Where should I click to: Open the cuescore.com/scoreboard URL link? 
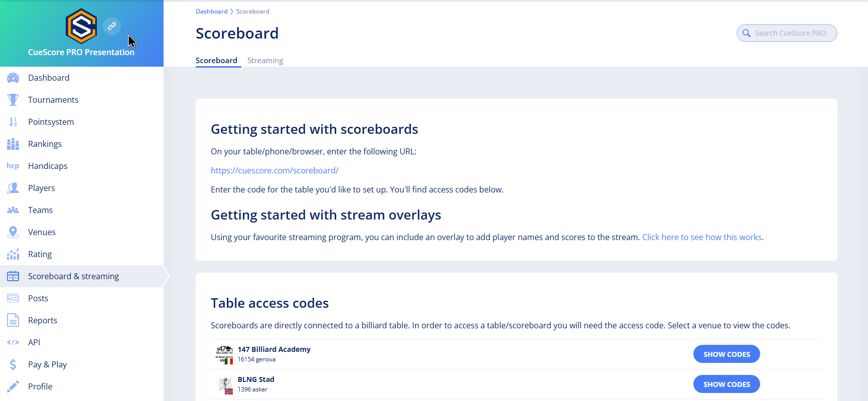pos(274,170)
